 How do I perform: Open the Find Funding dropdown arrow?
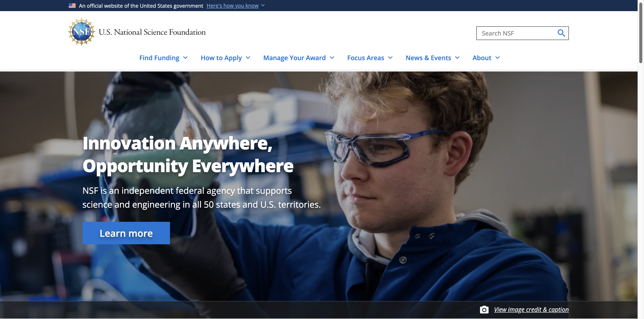point(185,58)
